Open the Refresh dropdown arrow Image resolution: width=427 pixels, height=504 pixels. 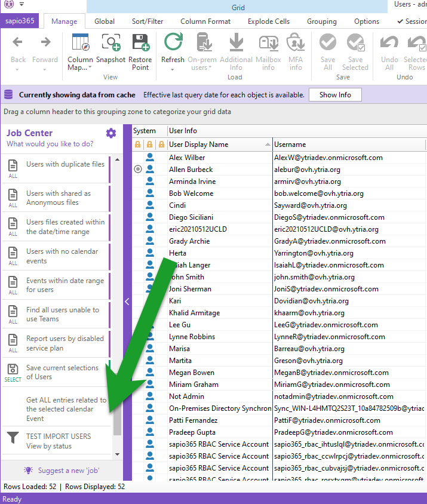click(x=173, y=69)
